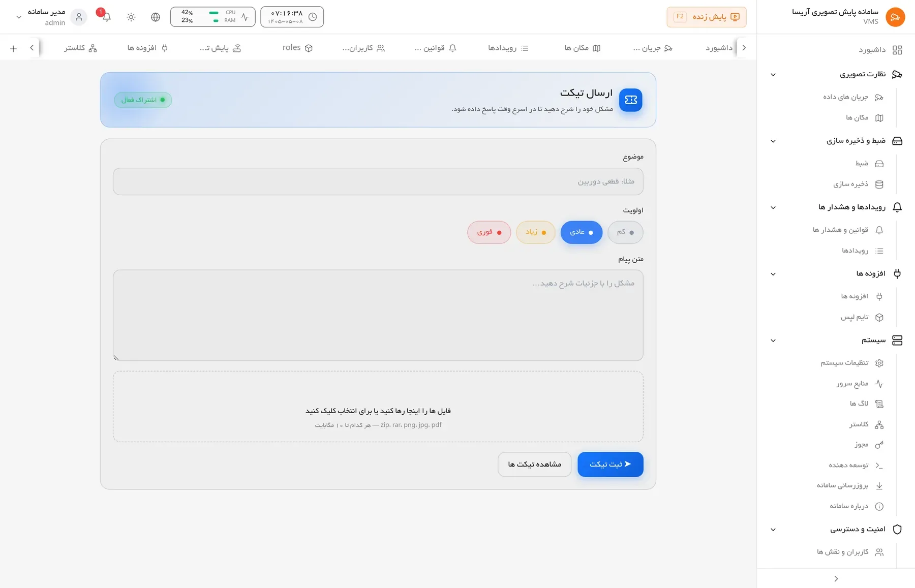The image size is (915, 588).
Task: Open قوانین و هشدار ها sidebar item
Action: point(849,230)
